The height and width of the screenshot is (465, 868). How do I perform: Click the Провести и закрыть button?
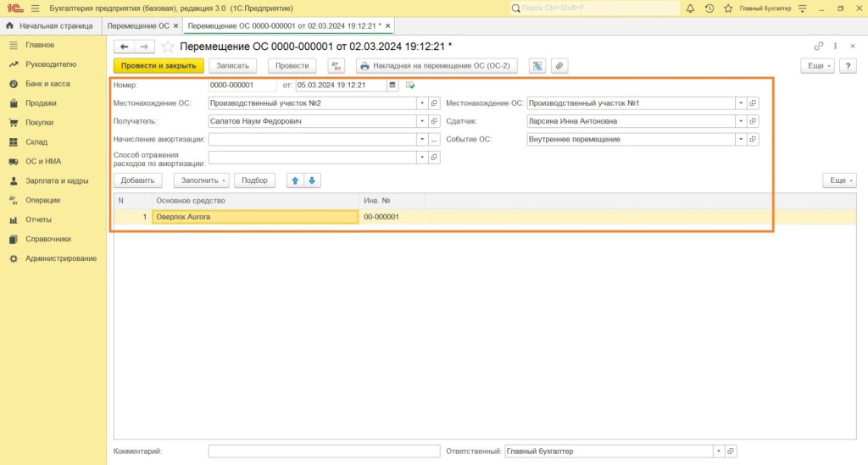tap(159, 65)
